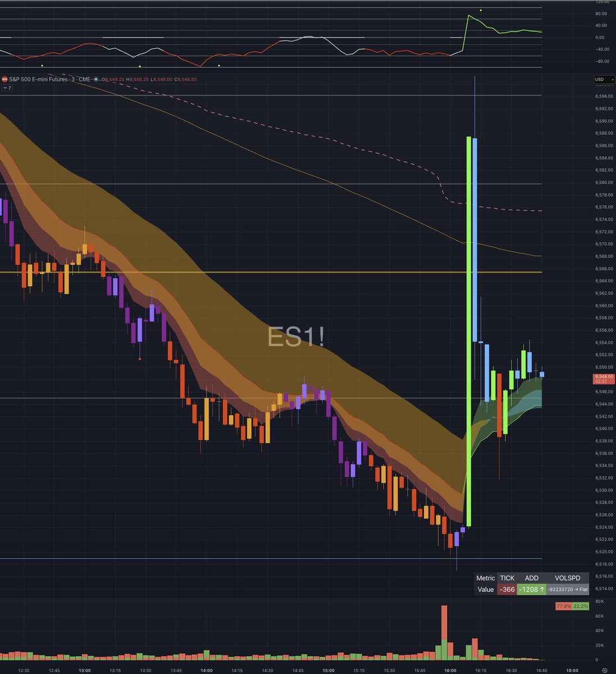This screenshot has height=674, width=616.
Task: Click the 6,580.00 price axis label
Action: [604, 183]
